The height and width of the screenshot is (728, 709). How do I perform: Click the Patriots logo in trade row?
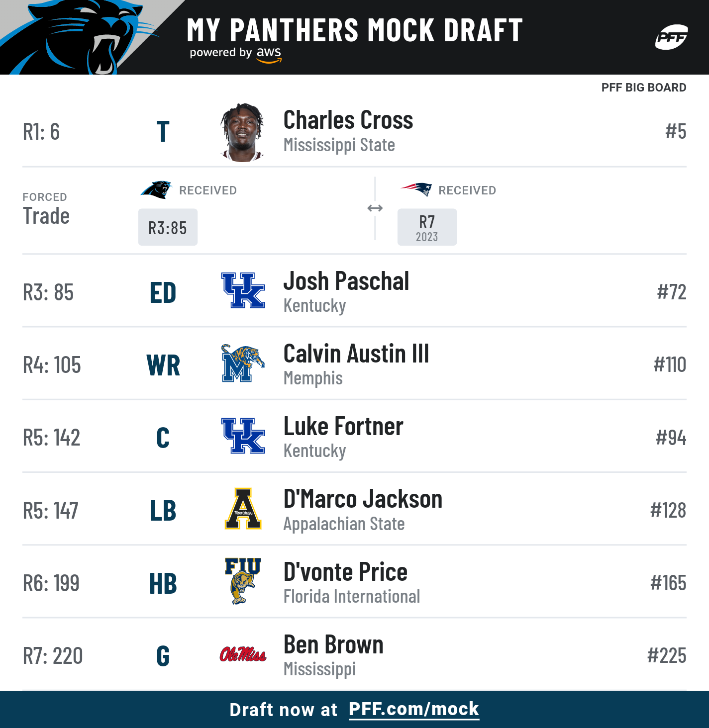(x=416, y=189)
